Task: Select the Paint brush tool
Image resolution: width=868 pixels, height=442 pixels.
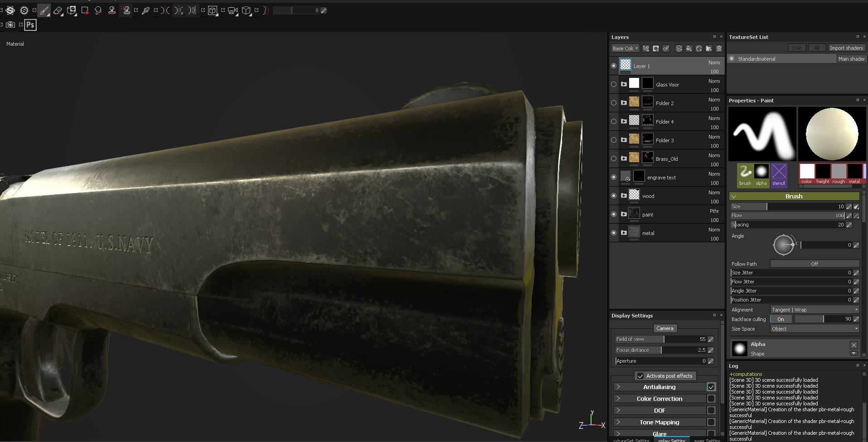Action: [44, 10]
